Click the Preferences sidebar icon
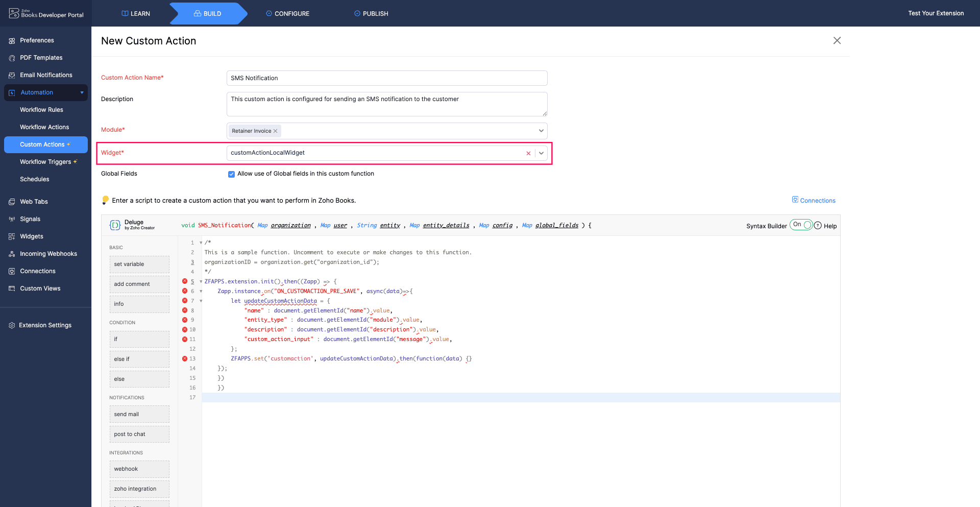Viewport: 980px width, 507px height. (x=12, y=41)
